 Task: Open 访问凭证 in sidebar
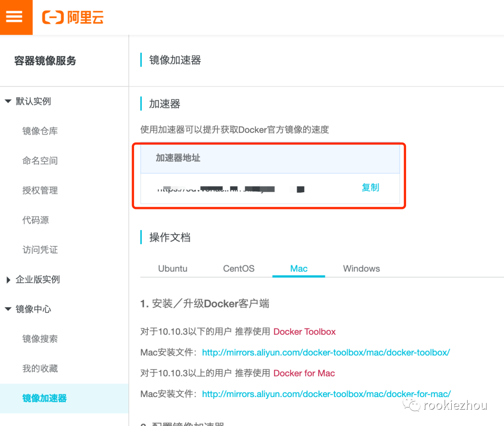tap(40, 250)
